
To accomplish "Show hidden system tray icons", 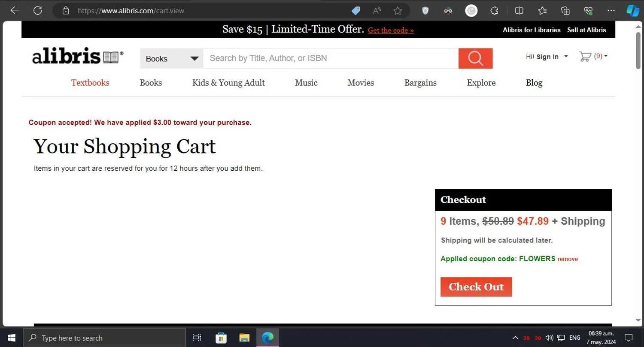I will (515, 338).
